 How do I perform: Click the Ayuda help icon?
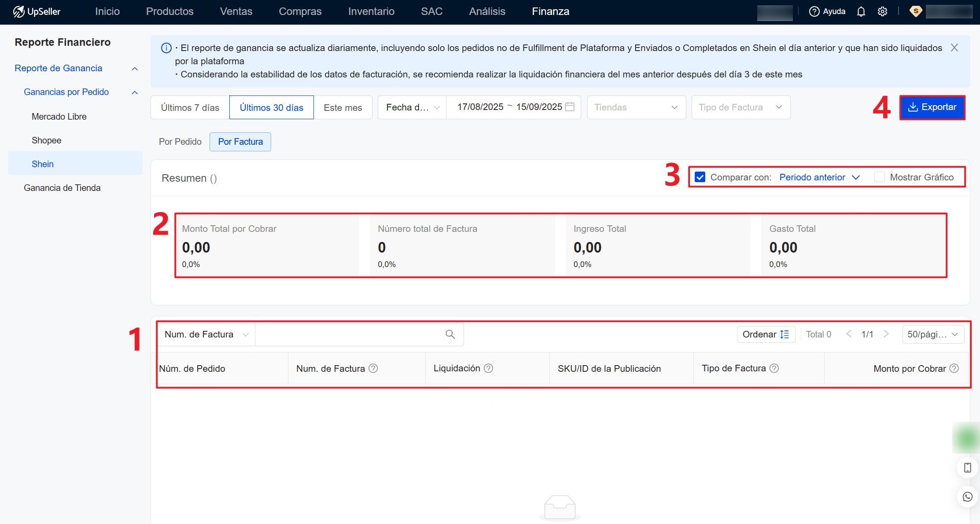pyautogui.click(x=814, y=11)
